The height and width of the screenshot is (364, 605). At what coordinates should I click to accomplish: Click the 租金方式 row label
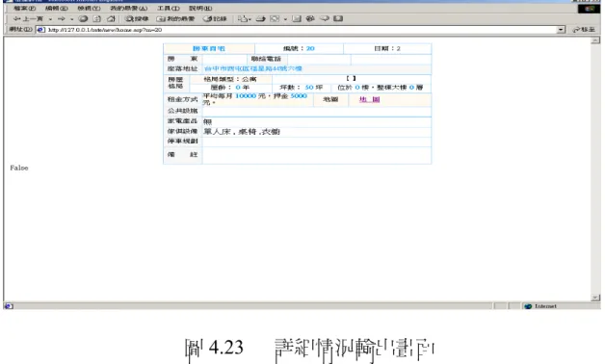point(182,99)
